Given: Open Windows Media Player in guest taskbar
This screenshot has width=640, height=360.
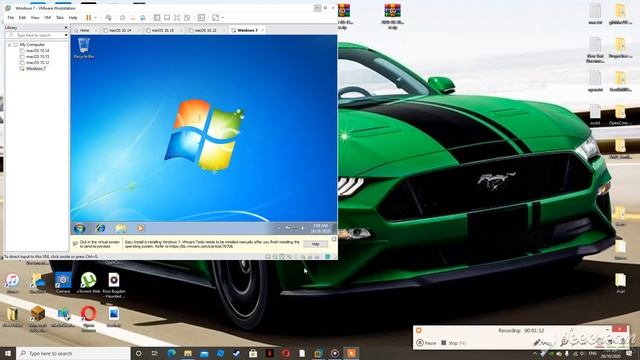Looking at the screenshot, I should pyautogui.click(x=140, y=228).
